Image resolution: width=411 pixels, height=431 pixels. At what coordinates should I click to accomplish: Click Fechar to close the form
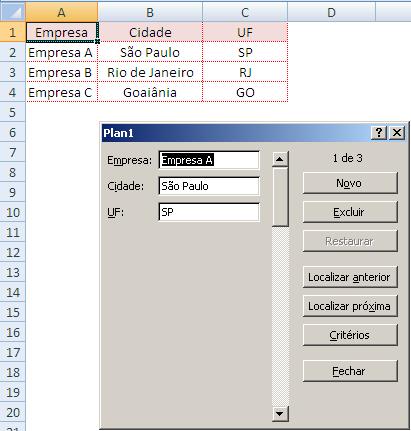(350, 371)
